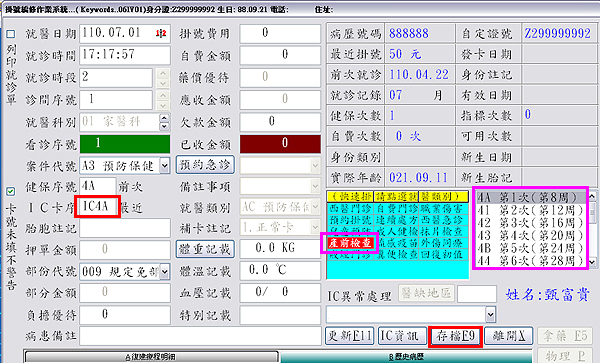Screen dimensions: 600x363
Task: Switch to B 歷史病歷 tab
Action: pos(406,357)
